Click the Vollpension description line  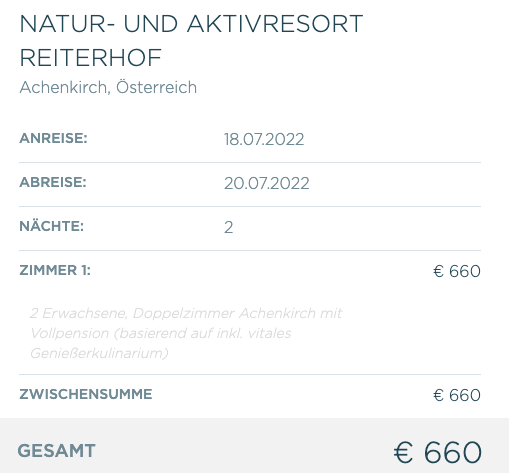[x=161, y=333]
